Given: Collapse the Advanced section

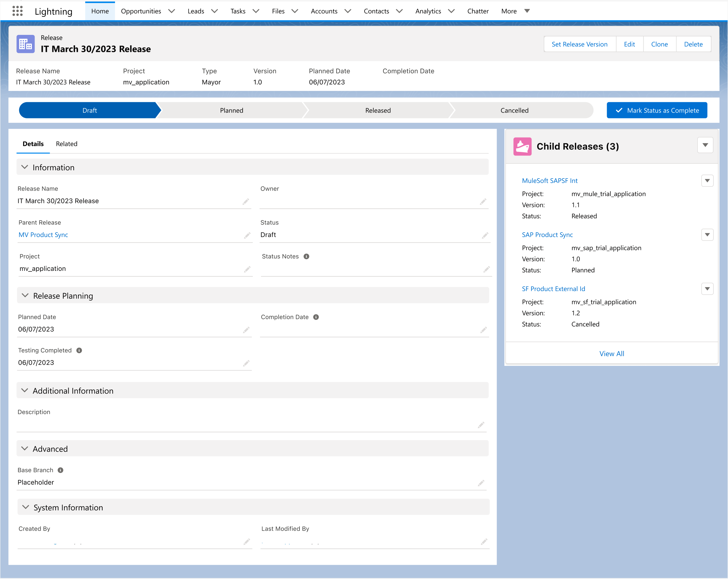Looking at the screenshot, I should click(25, 449).
